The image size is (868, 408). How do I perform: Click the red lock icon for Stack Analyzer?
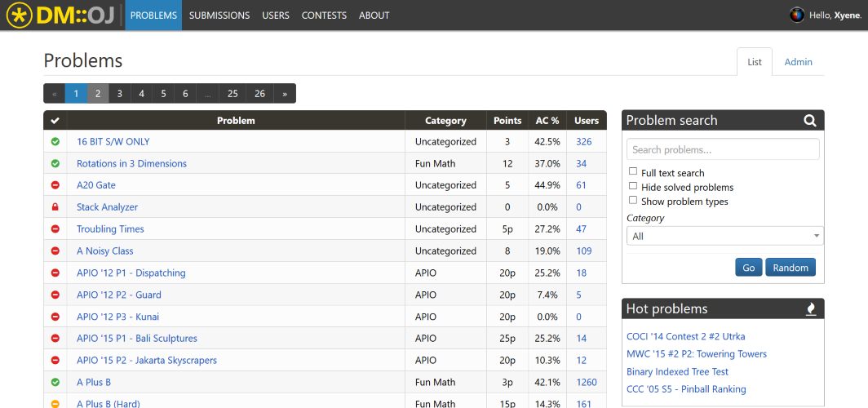point(55,207)
